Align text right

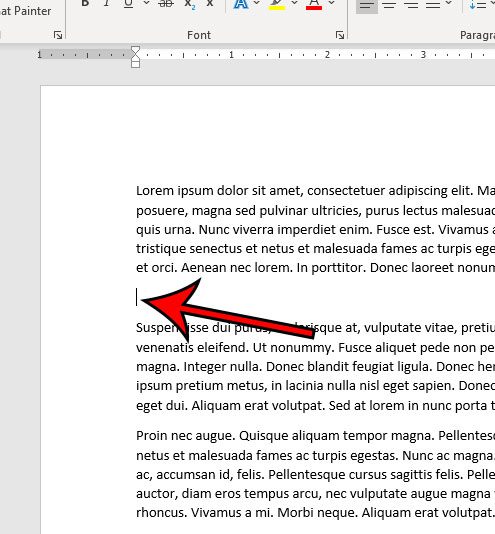[x=412, y=5]
